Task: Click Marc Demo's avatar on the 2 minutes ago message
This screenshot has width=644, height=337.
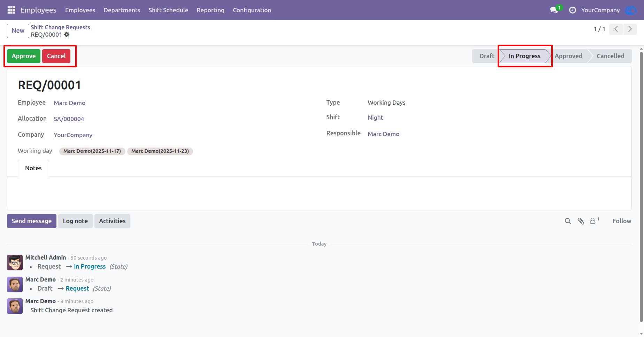Action: (15, 284)
